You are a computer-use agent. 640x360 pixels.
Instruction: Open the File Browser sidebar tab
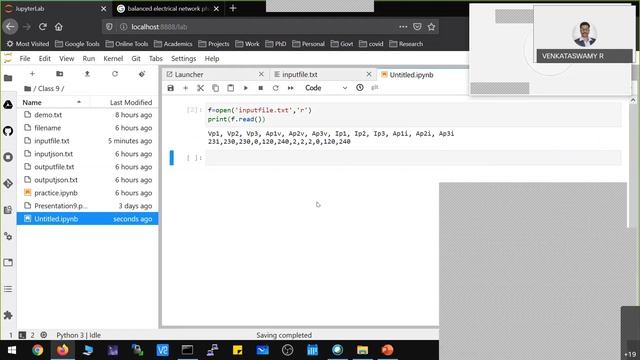8,78
